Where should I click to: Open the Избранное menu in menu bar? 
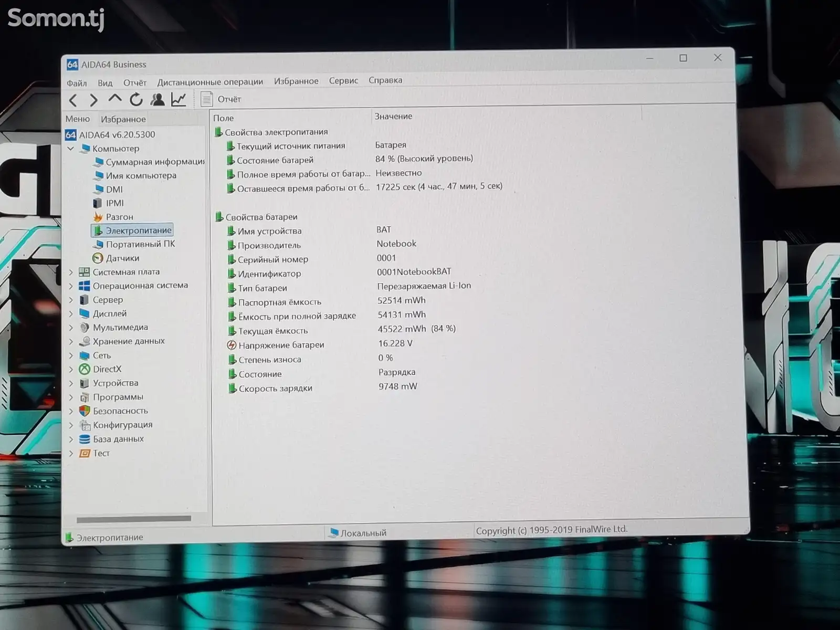click(x=296, y=81)
